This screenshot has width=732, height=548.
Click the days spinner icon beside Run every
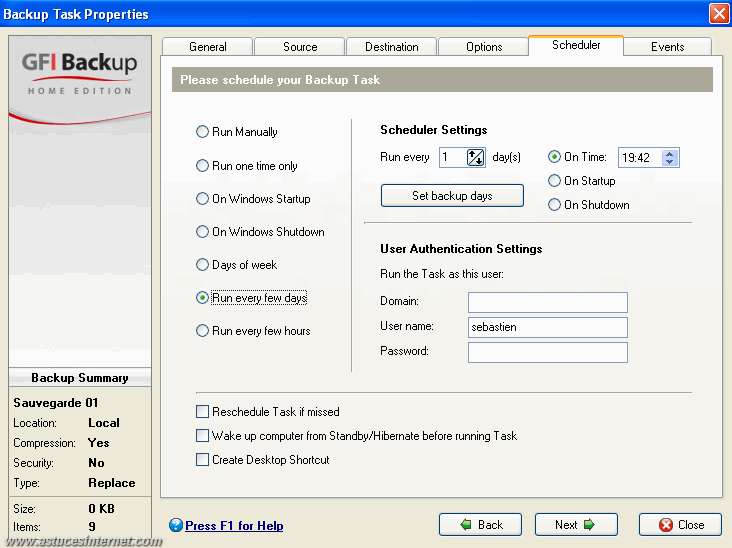(475, 157)
